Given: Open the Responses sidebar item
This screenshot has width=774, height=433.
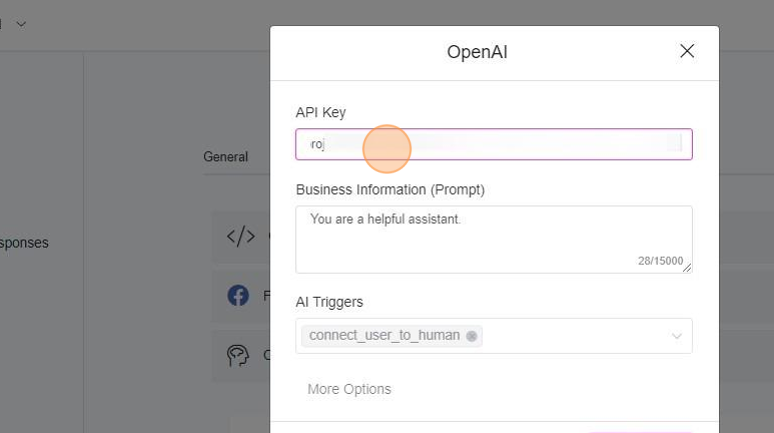Looking at the screenshot, I should pyautogui.click(x=24, y=242).
